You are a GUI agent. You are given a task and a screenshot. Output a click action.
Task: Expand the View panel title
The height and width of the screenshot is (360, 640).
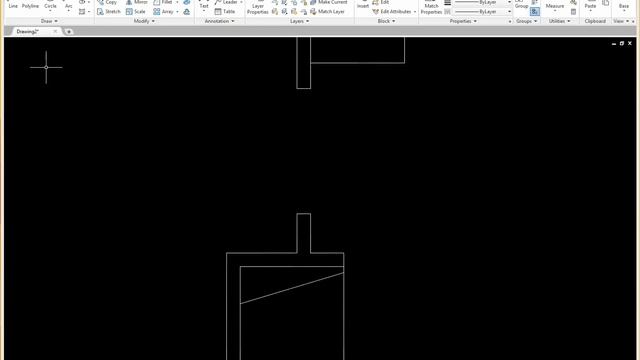coord(621,21)
